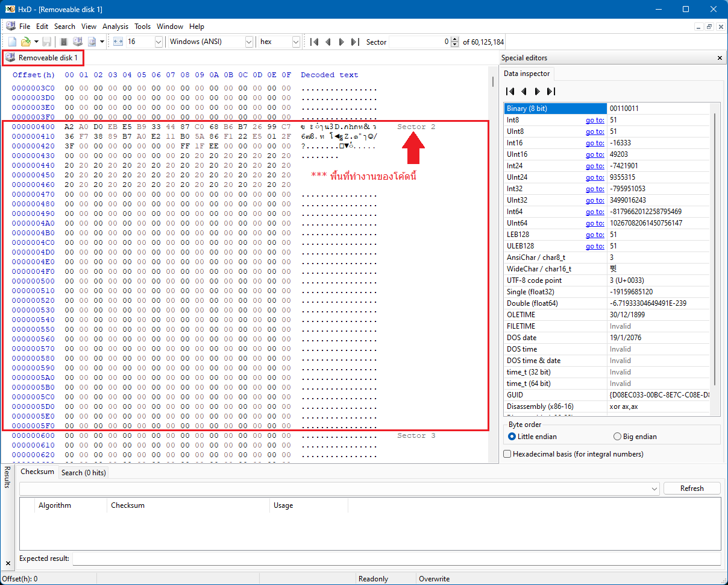The width and height of the screenshot is (728, 585).
Task: Open the Tools menu
Action: [x=143, y=27]
